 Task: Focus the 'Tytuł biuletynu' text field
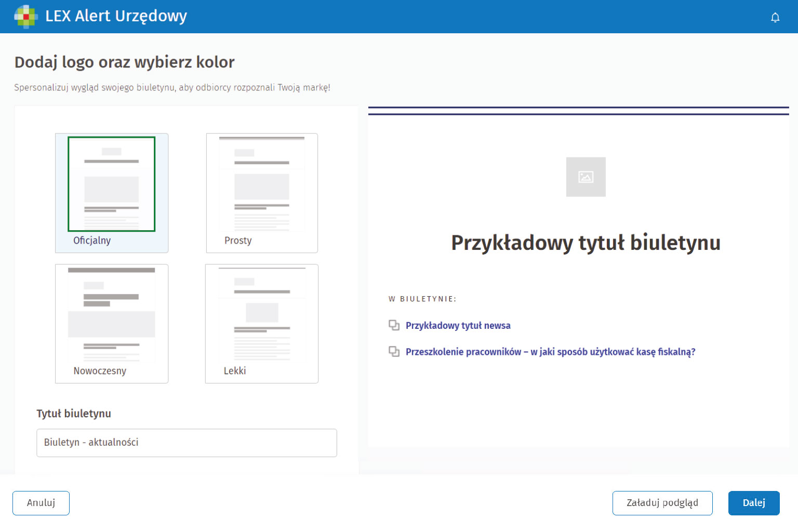[187, 443]
